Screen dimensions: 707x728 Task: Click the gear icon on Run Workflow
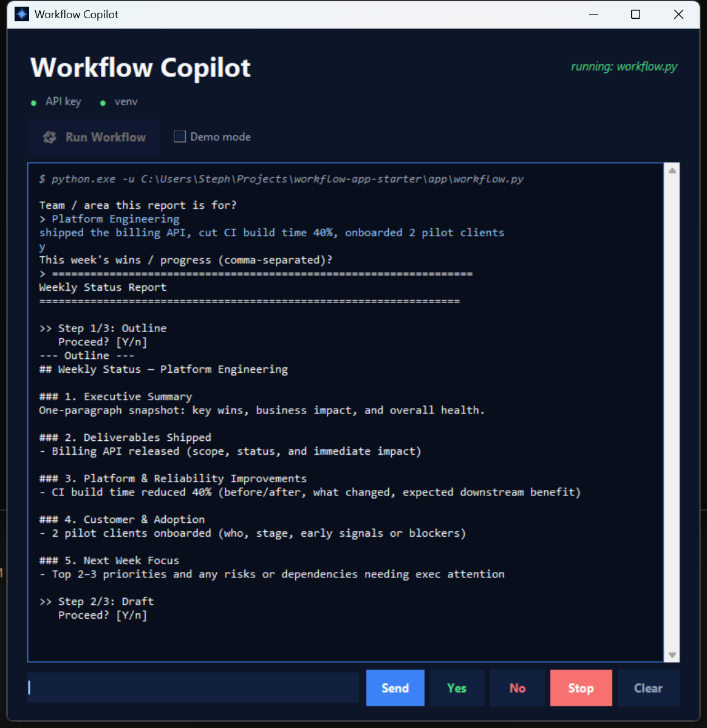[50, 137]
